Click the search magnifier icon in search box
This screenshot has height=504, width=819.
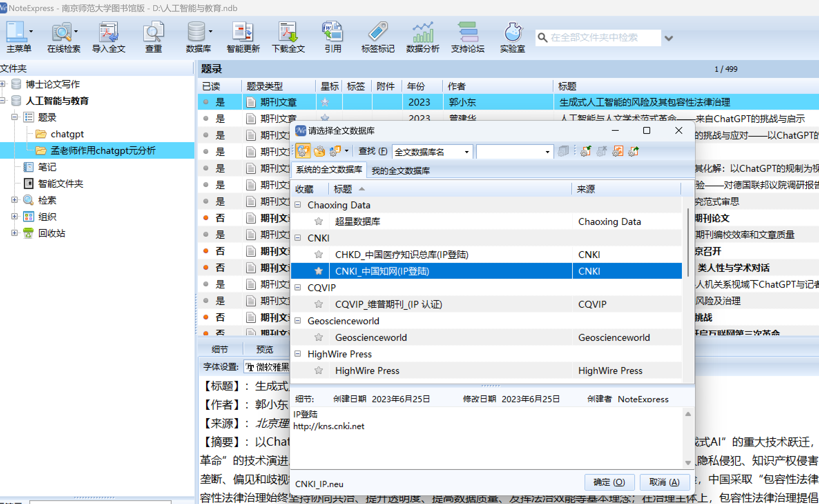[x=543, y=38]
